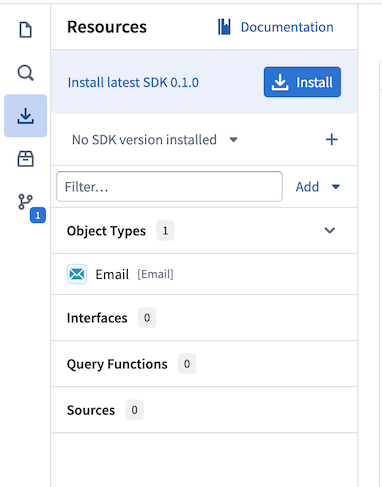The height and width of the screenshot is (487, 382).
Task: Open the Search icon in sidebar
Action: [25, 73]
